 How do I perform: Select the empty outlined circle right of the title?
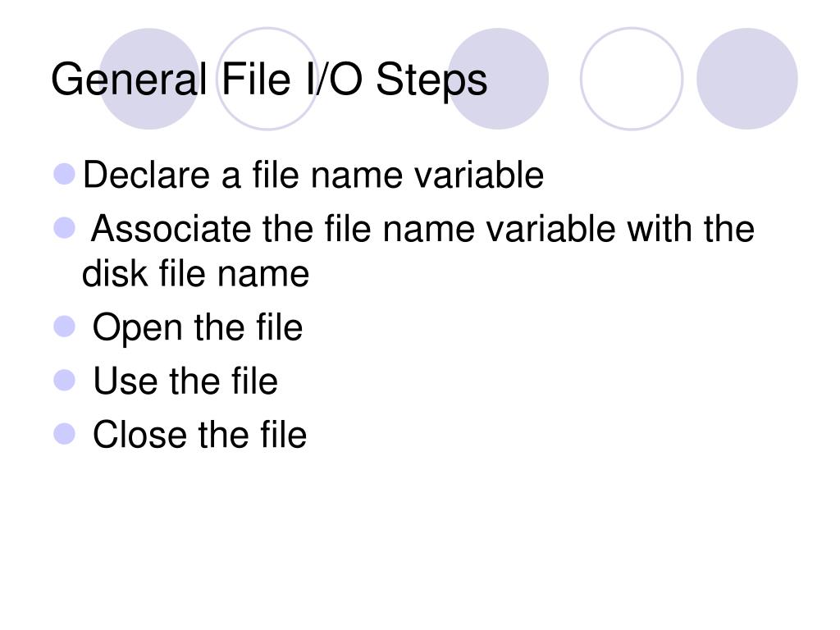pos(632,79)
